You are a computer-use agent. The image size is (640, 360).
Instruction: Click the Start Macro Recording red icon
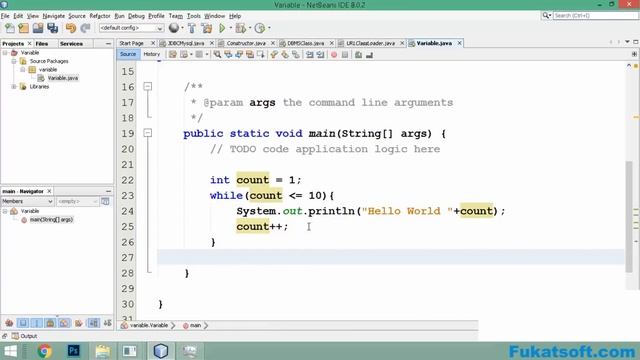click(334, 55)
